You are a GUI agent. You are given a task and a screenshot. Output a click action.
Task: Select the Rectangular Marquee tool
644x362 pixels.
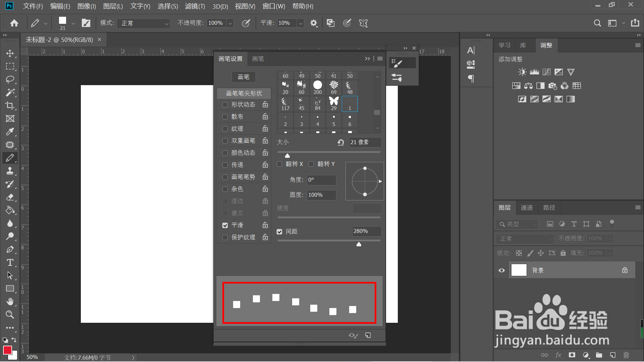tap(10, 66)
